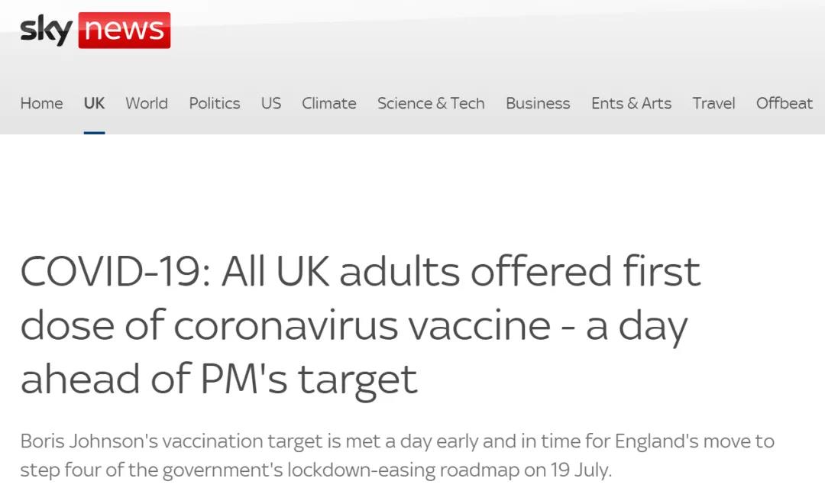Go to the Home section
825x504 pixels.
41,103
